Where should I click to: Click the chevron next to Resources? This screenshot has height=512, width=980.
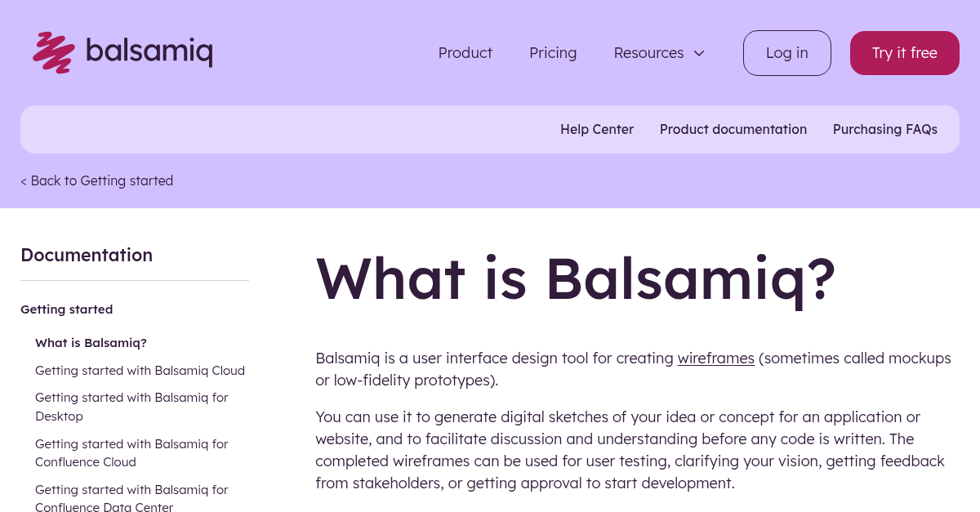pyautogui.click(x=699, y=53)
